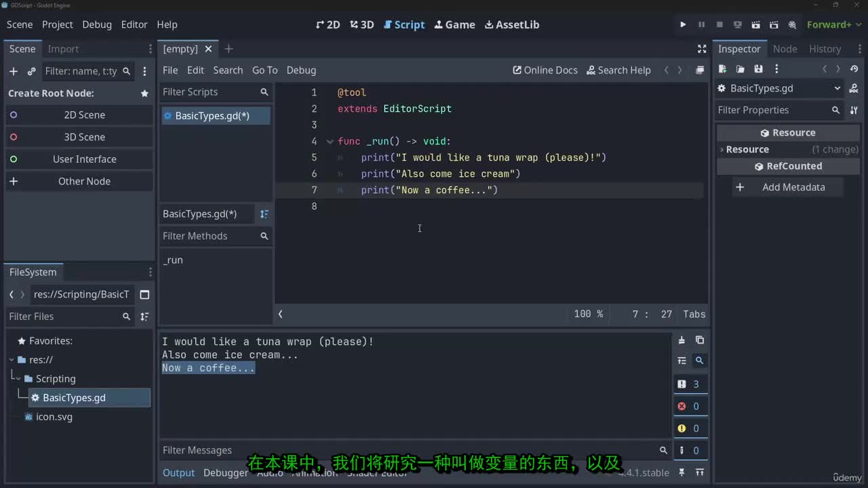Image resolution: width=868 pixels, height=488 pixels.
Task: Toggle alphabetical sorting of methods
Action: (x=264, y=213)
